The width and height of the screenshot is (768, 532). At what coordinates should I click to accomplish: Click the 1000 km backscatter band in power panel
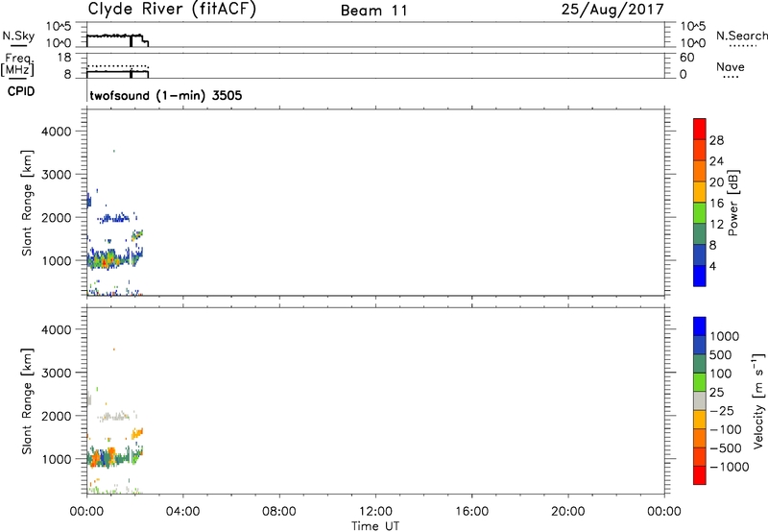coord(113,258)
